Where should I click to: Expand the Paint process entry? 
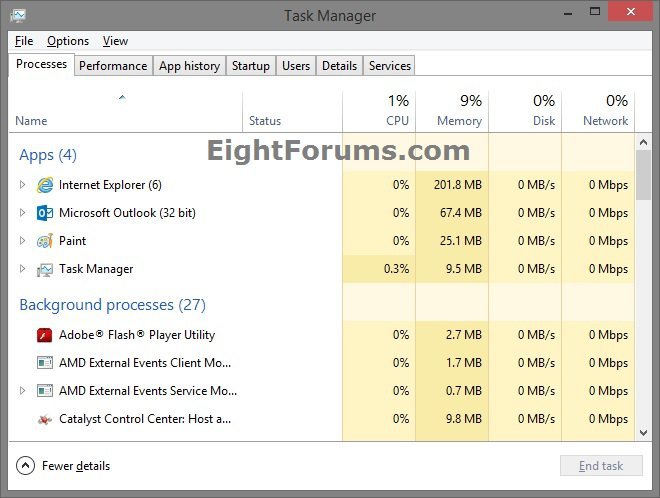23,241
